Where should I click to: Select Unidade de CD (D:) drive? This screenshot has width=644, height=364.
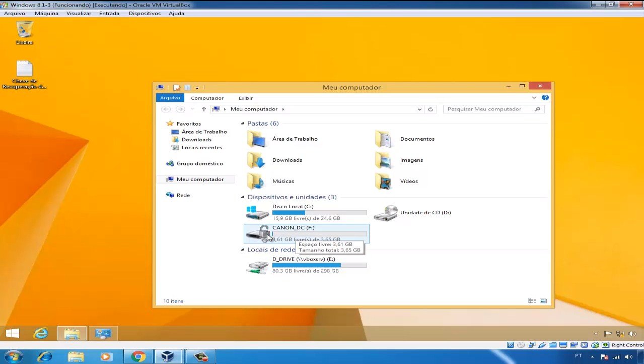(x=413, y=212)
